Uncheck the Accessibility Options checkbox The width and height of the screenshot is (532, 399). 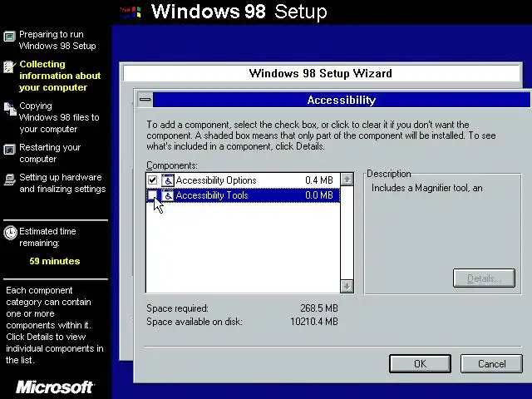[153, 180]
